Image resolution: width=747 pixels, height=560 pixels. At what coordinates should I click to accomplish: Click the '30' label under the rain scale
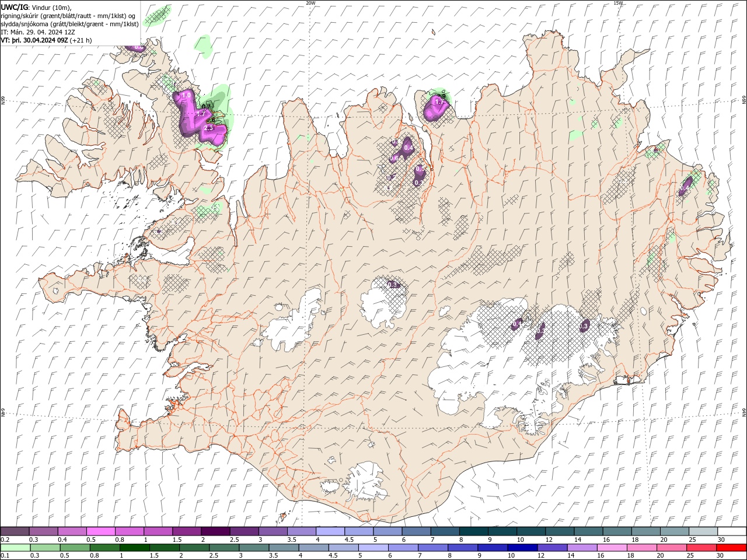[x=721, y=556]
